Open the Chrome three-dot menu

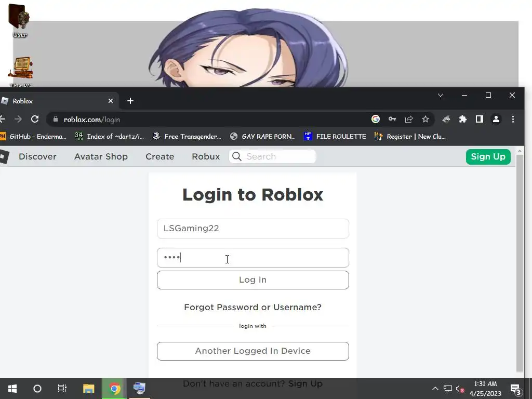(513, 119)
